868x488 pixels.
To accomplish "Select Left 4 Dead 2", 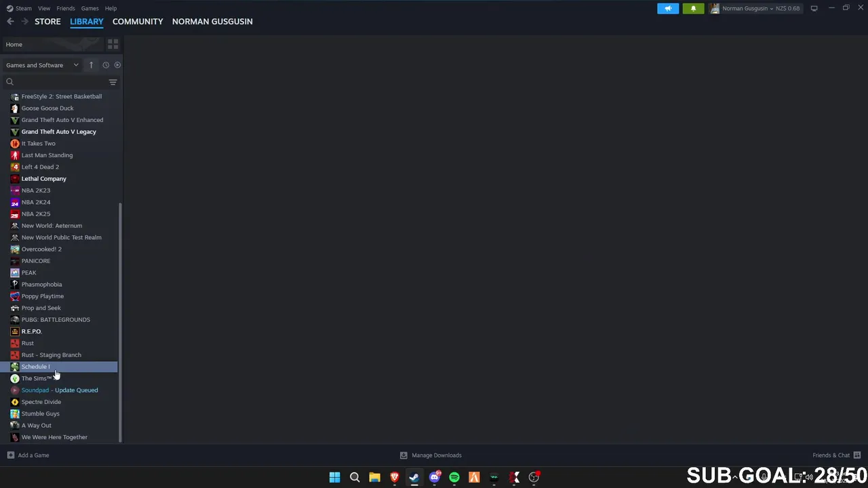I will 40,167.
